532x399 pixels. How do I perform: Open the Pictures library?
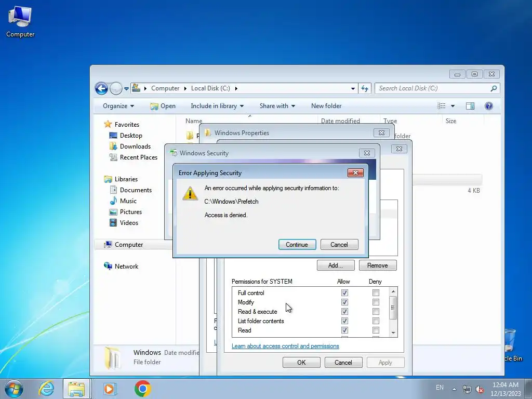(126, 212)
